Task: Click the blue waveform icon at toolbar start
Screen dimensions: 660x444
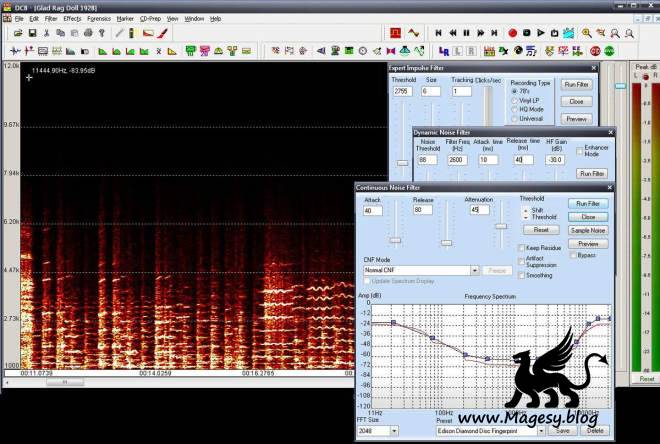Action: click(x=15, y=51)
